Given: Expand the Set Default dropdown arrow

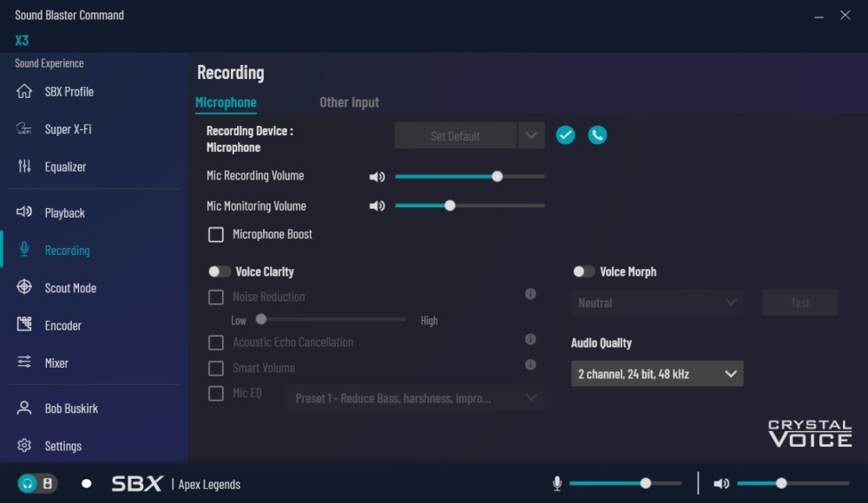Looking at the screenshot, I should pyautogui.click(x=531, y=135).
